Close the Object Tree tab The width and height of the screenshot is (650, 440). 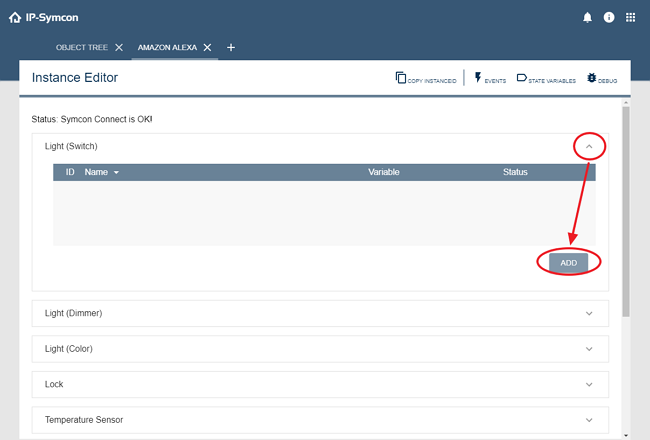[119, 47]
